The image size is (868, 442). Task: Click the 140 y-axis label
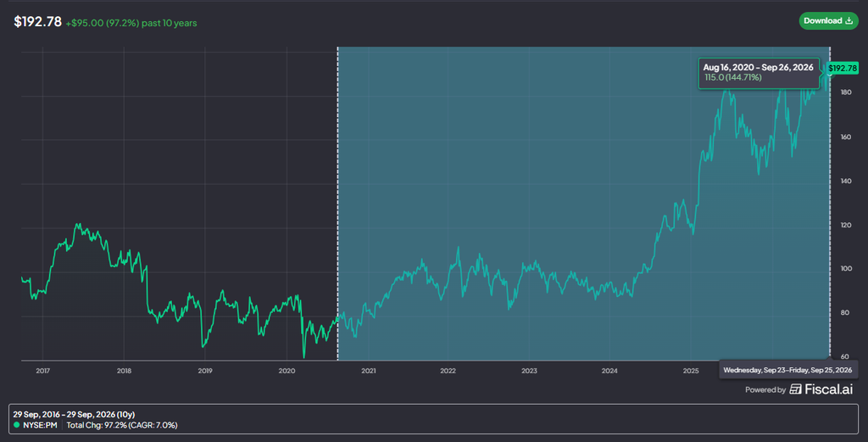(x=846, y=181)
